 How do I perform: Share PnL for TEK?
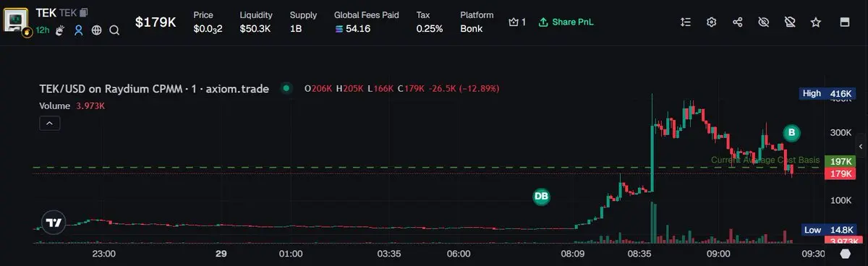tap(566, 22)
